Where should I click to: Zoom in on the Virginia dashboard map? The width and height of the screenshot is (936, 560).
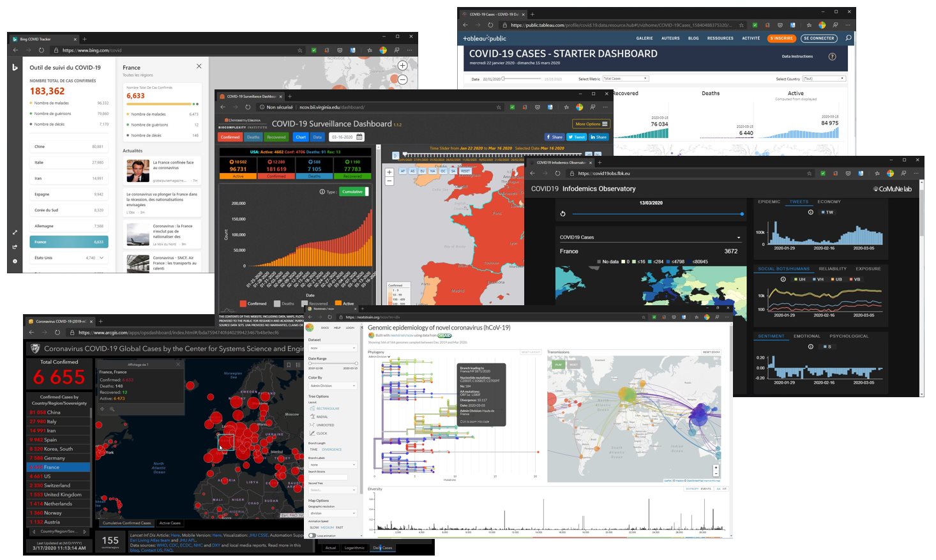tap(389, 172)
